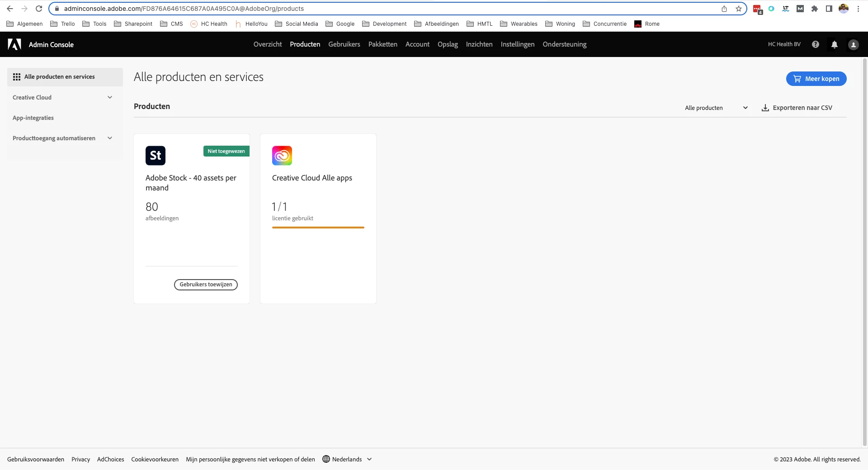Open Mijn persoonlijke gegevens niet verkopen link
Viewport: 868px width, 470px height.
[250, 459]
